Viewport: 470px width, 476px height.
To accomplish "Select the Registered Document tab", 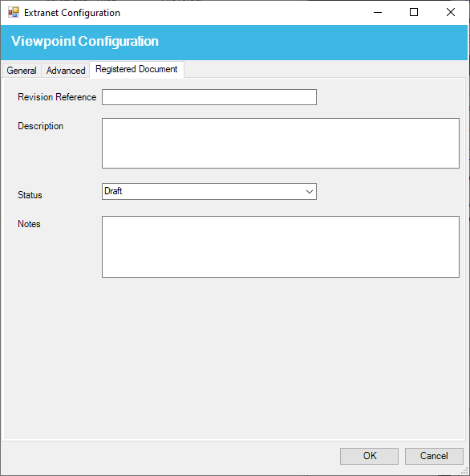I will tap(136, 70).
